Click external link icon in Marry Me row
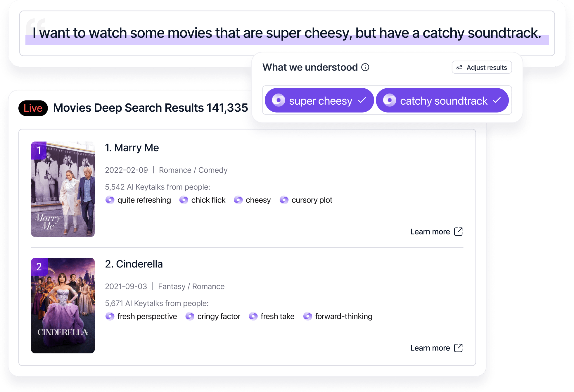 [458, 232]
